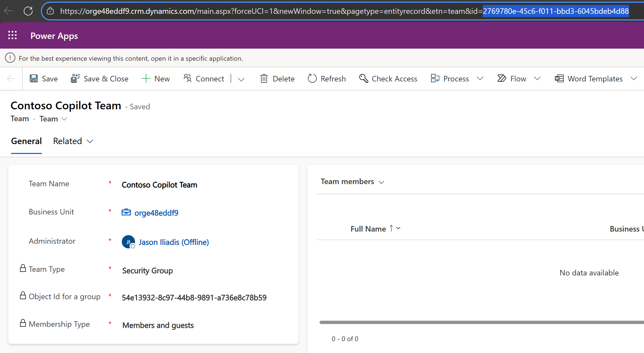Click the Save & Close icon

(75, 79)
